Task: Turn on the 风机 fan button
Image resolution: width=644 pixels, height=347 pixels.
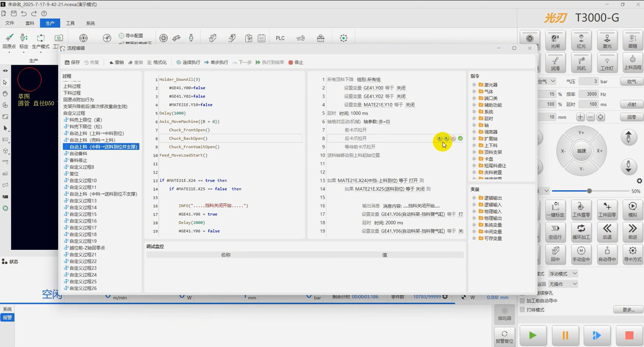Action: (581, 62)
